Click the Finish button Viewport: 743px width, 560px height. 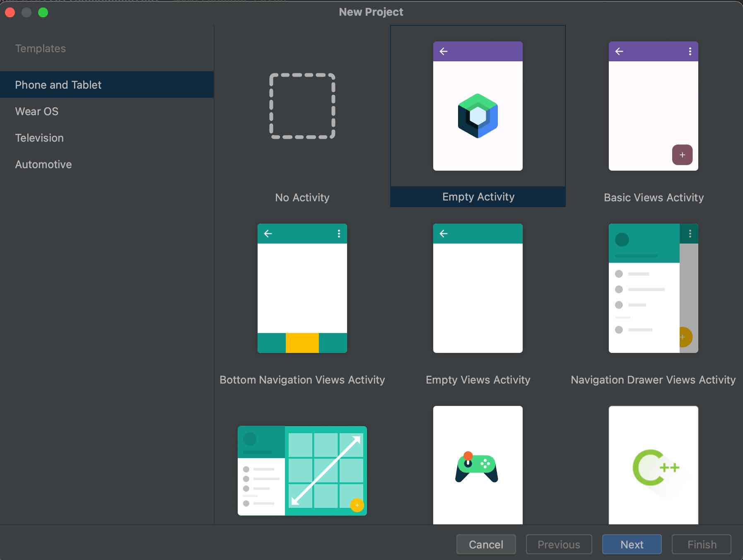(x=701, y=544)
